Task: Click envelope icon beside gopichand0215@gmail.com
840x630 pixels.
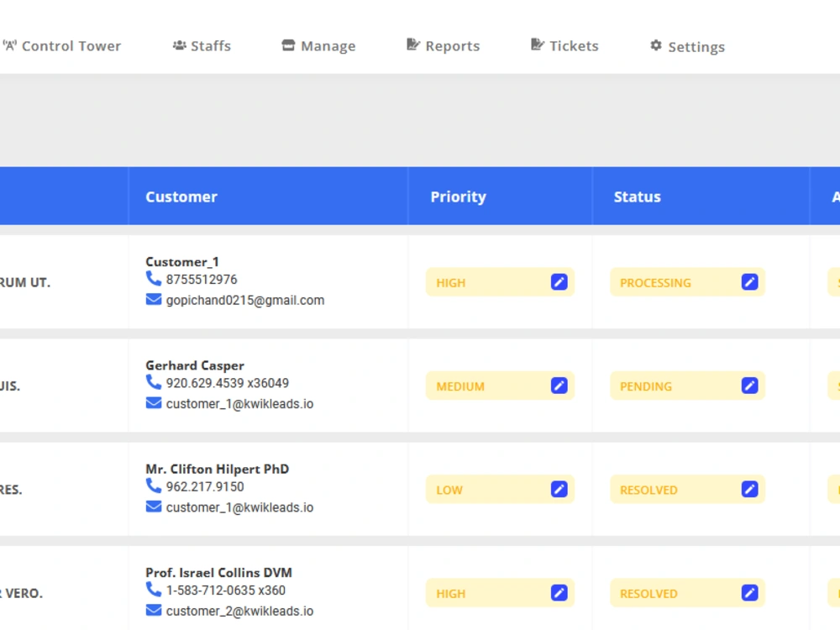Action: coord(153,300)
